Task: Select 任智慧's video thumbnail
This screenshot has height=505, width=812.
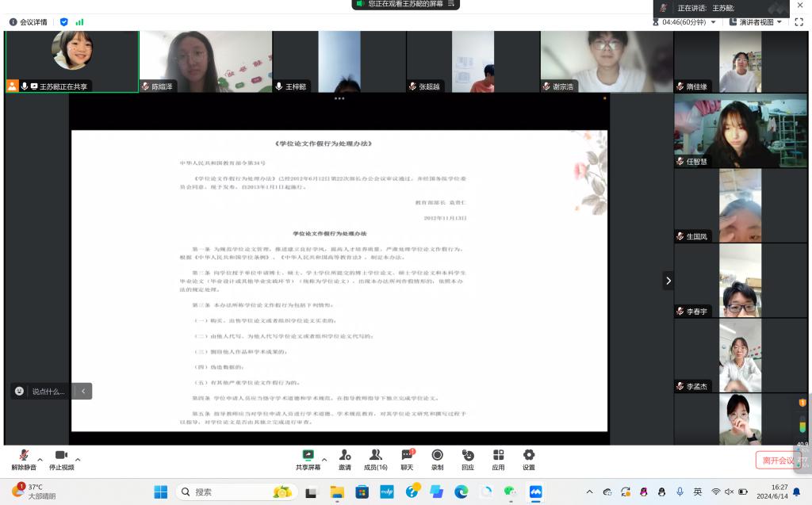Action: point(718,131)
